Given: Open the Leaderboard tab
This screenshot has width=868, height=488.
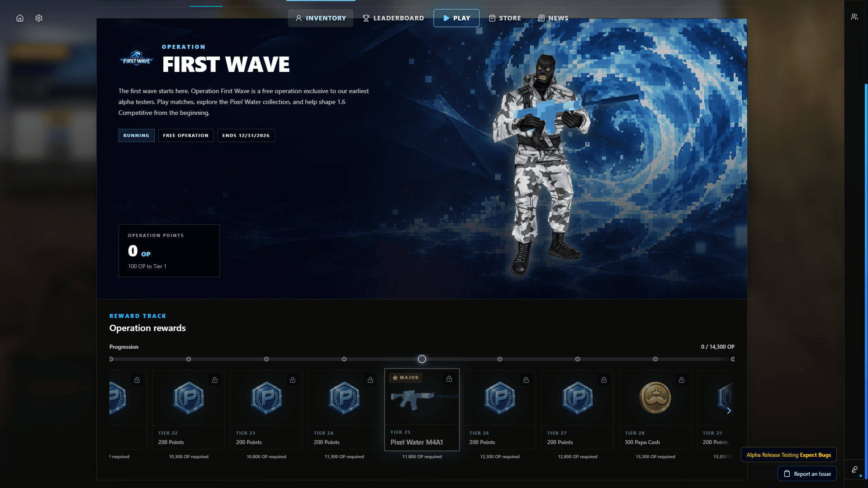Looking at the screenshot, I should (x=393, y=18).
